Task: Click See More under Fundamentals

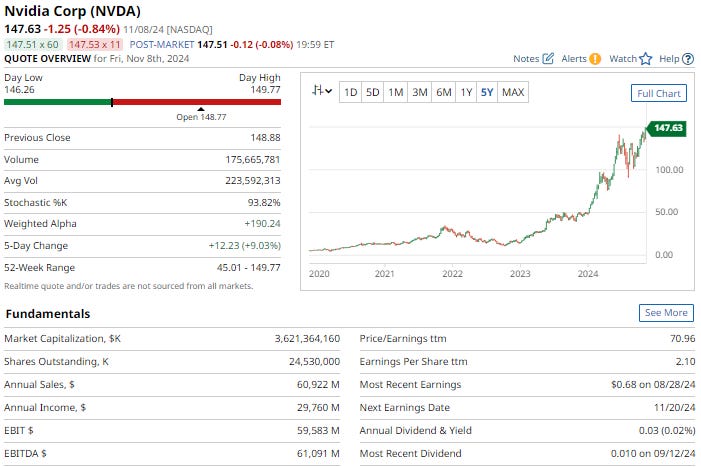Action: [x=666, y=313]
